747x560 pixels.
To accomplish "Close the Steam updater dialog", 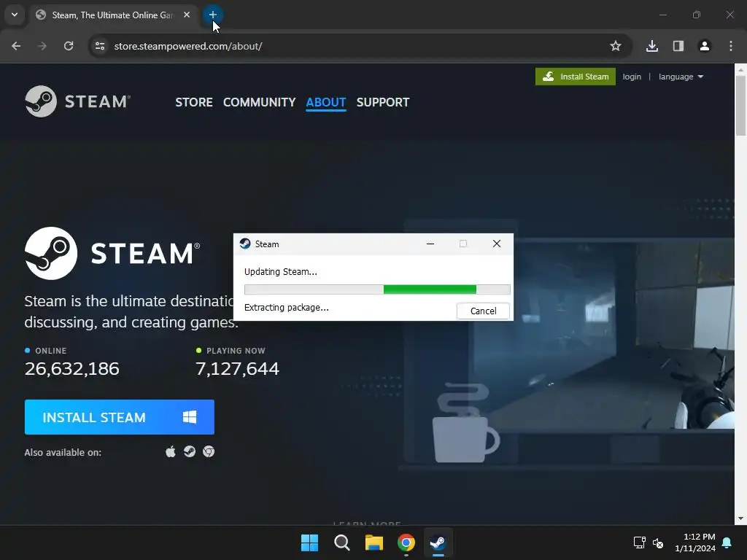I will pyautogui.click(x=496, y=244).
